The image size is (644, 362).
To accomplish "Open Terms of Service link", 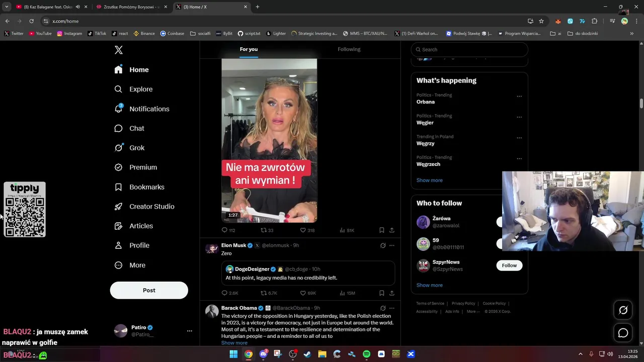I will 430,304.
